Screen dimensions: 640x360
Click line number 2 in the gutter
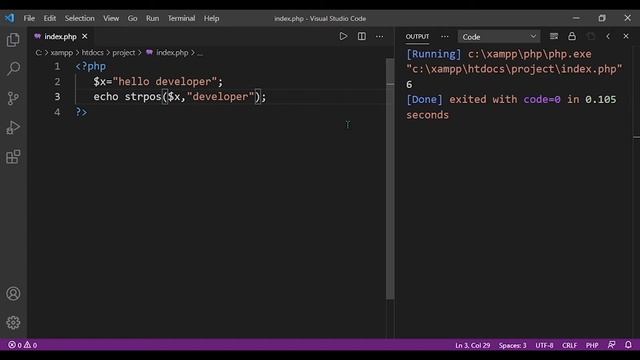pyautogui.click(x=57, y=82)
